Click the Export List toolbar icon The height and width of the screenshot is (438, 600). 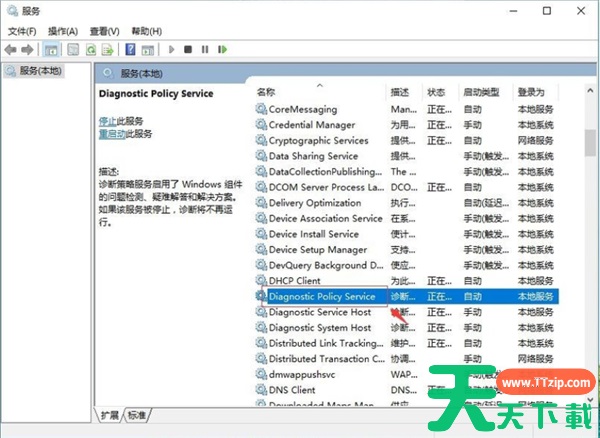(108, 49)
